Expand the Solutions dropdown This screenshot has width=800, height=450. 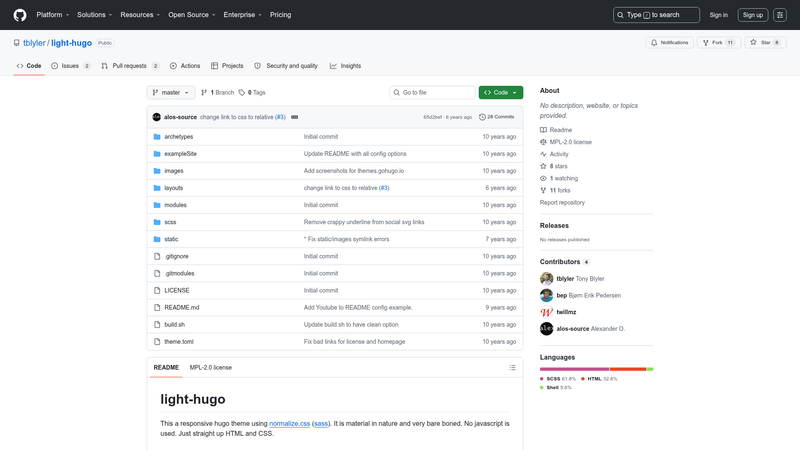[x=94, y=15]
